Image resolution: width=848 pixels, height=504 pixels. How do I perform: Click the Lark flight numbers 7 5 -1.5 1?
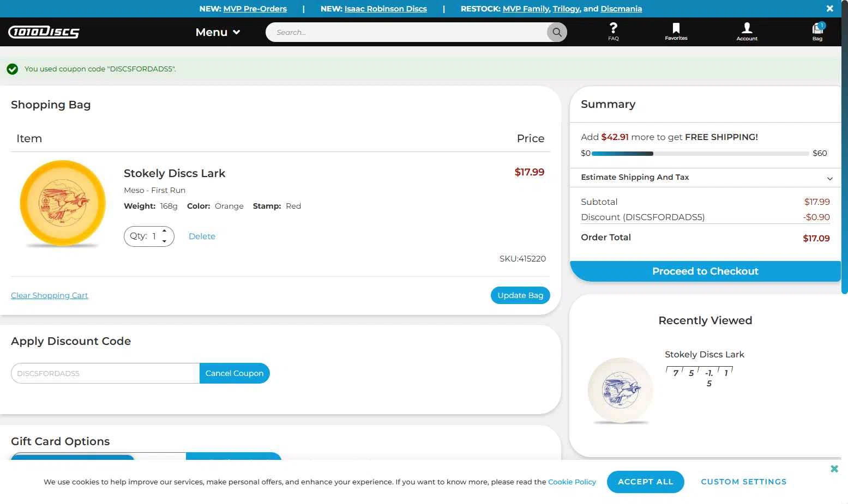coord(700,377)
